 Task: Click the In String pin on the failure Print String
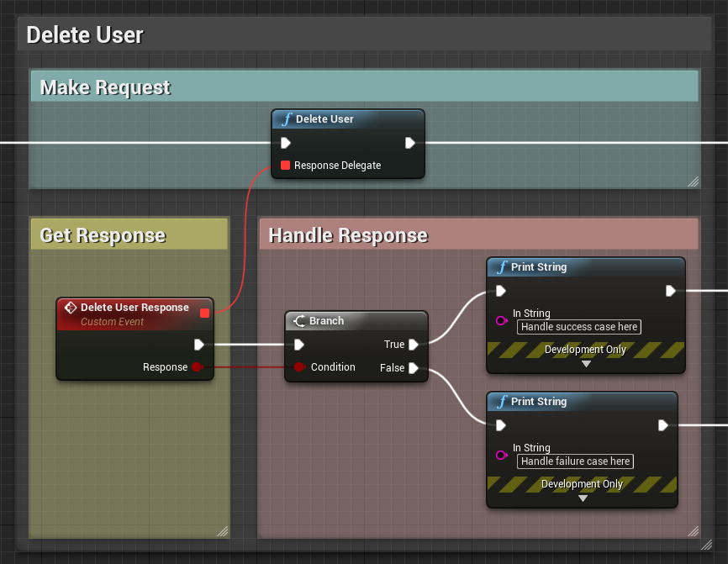click(x=501, y=456)
